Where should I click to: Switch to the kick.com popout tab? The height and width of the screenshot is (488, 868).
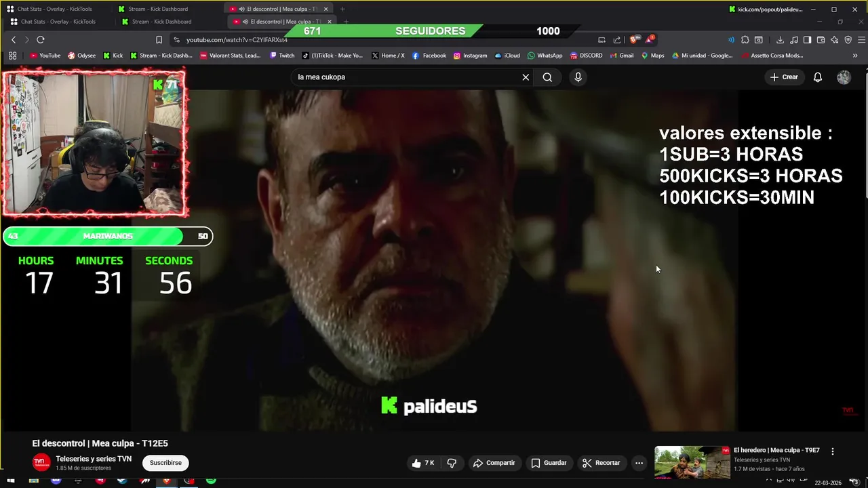click(766, 9)
